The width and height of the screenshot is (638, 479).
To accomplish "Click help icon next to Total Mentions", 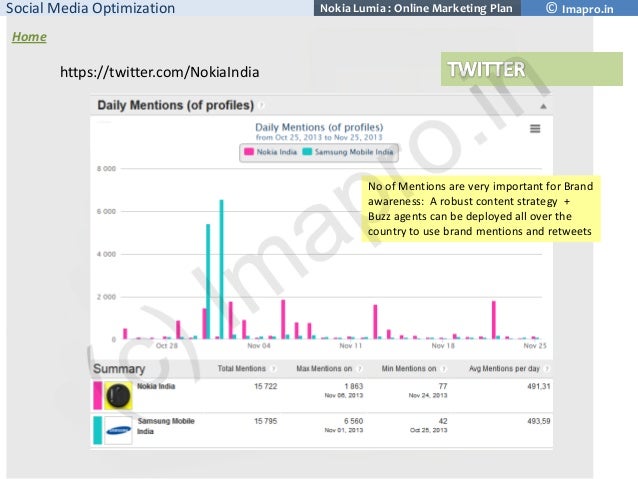I will (x=274, y=369).
